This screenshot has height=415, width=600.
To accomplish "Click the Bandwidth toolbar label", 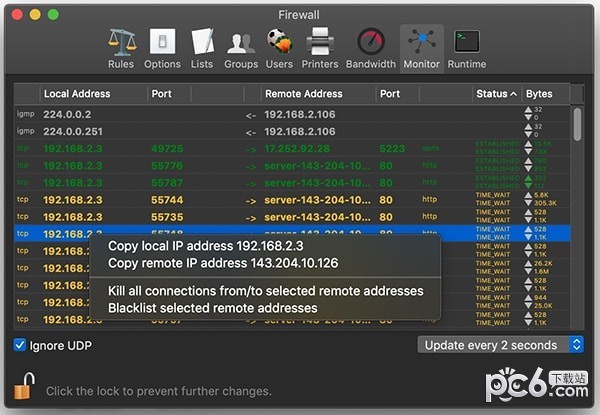I will pyautogui.click(x=371, y=64).
